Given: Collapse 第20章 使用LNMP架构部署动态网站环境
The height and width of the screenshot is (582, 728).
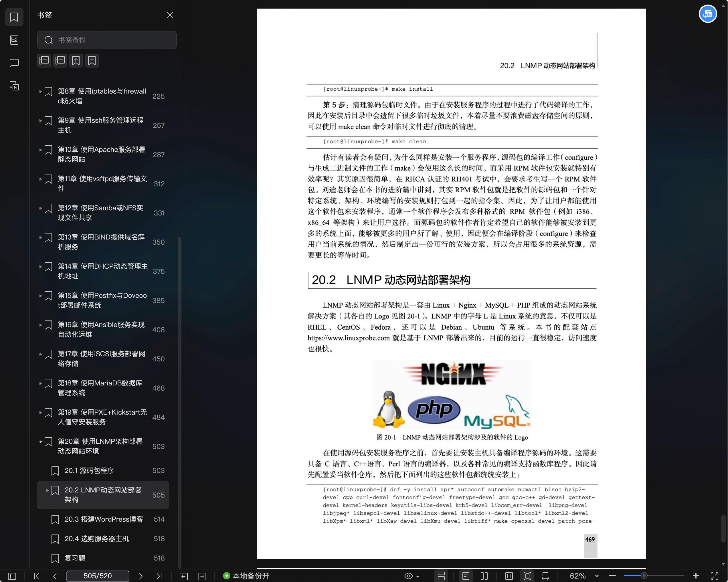Looking at the screenshot, I should coord(41,442).
